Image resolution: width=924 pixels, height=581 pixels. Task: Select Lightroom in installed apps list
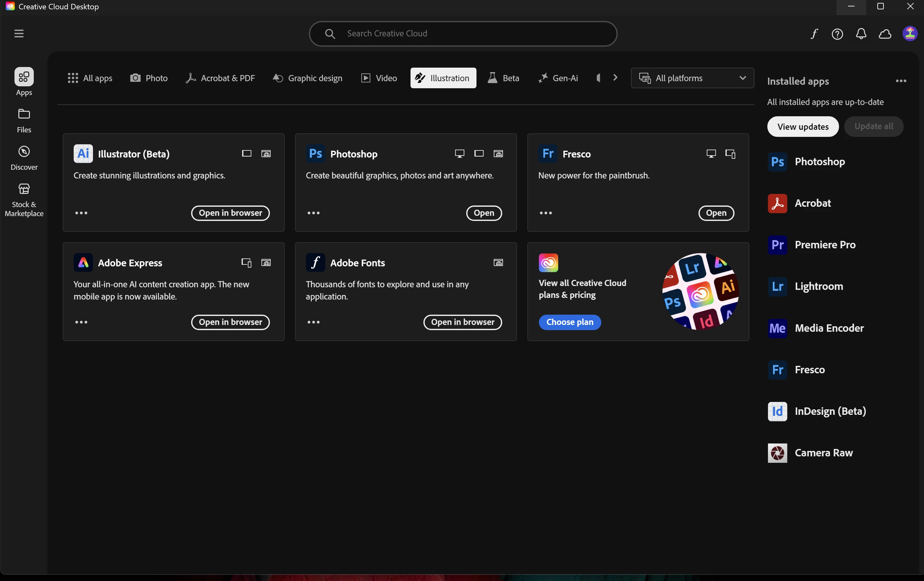click(818, 286)
